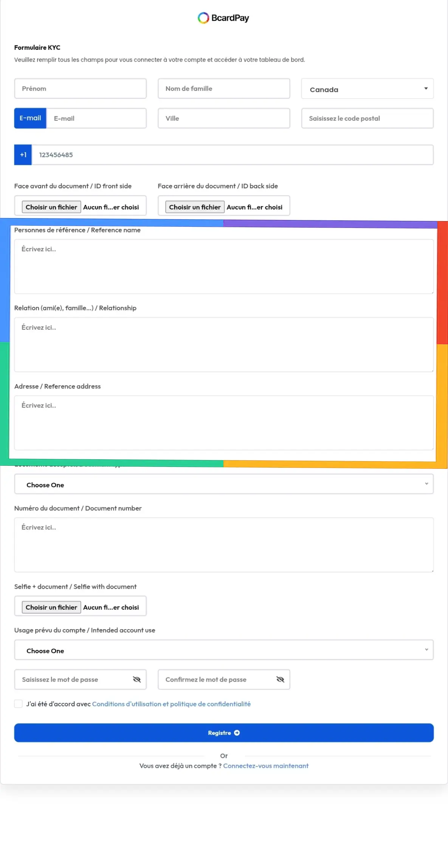Toggle visibility of confirm password field

[280, 679]
